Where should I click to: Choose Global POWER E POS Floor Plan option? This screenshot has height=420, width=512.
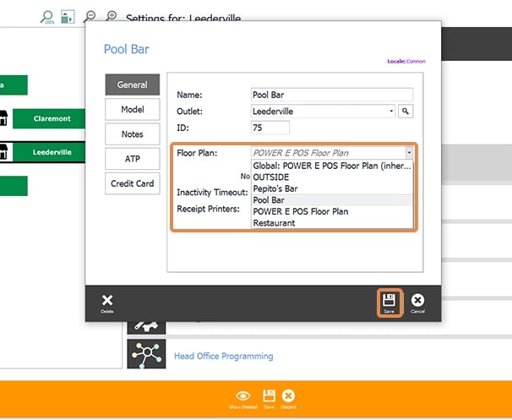pos(332,166)
